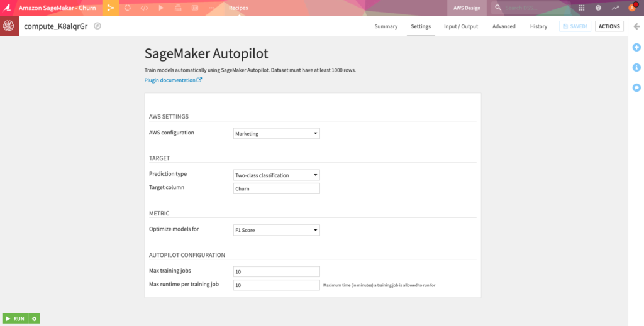The image size is (644, 326).
Task: Open the applications grid menu
Action: point(581,8)
